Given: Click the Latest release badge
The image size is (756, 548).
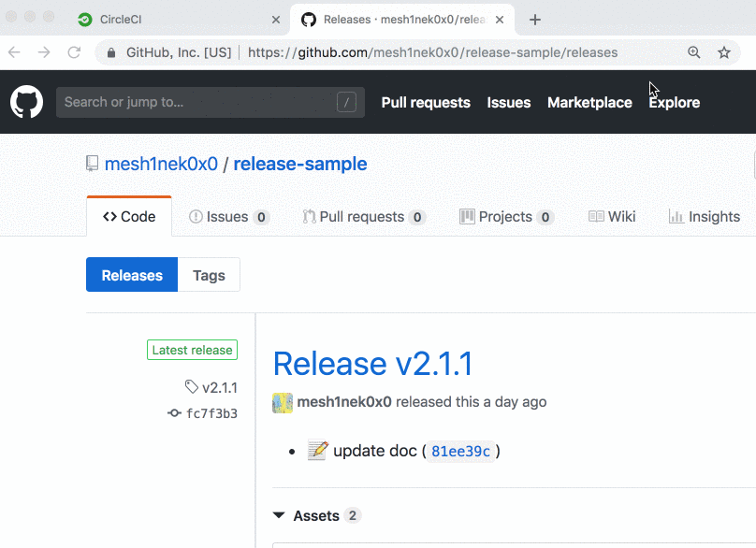Looking at the screenshot, I should (x=193, y=350).
